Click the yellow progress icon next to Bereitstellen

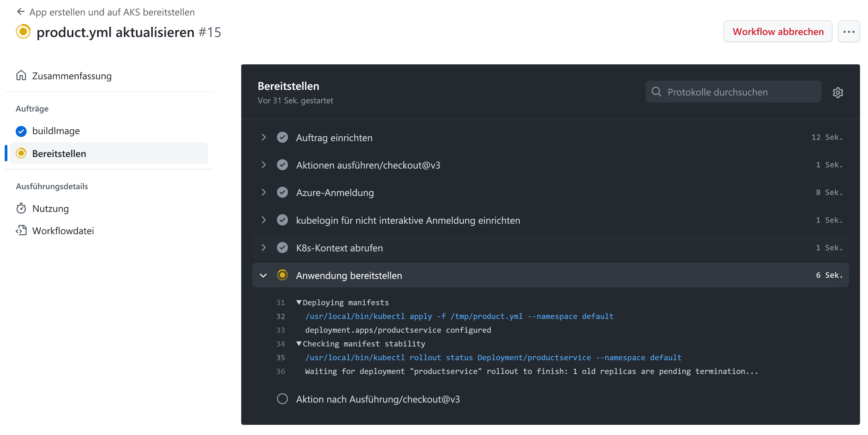point(21,153)
